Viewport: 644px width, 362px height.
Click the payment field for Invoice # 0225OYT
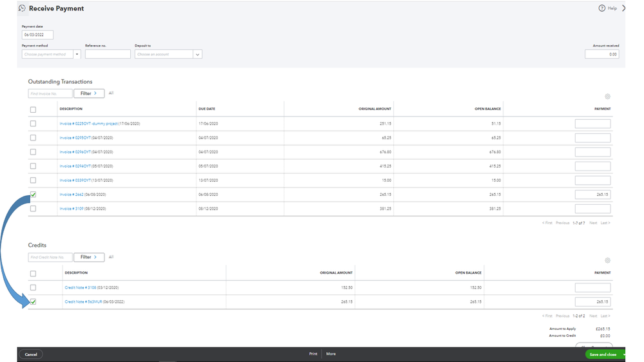point(592,124)
